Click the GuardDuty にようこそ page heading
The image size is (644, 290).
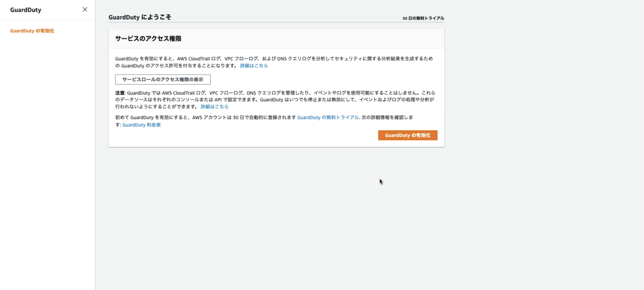tap(140, 17)
